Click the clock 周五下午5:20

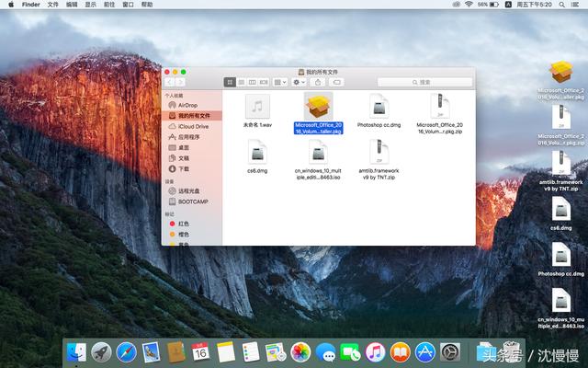[535, 5]
